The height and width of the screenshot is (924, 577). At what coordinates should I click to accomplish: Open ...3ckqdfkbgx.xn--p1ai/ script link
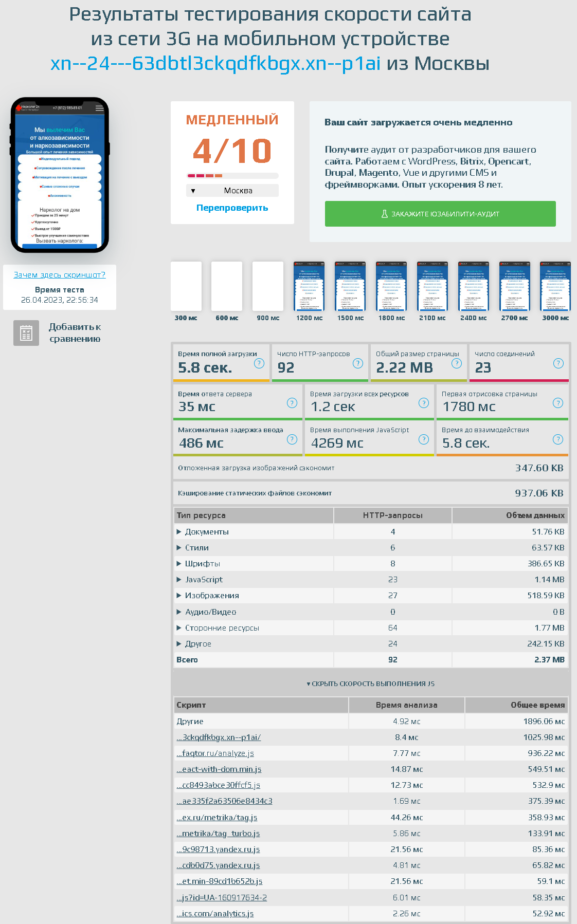click(219, 737)
